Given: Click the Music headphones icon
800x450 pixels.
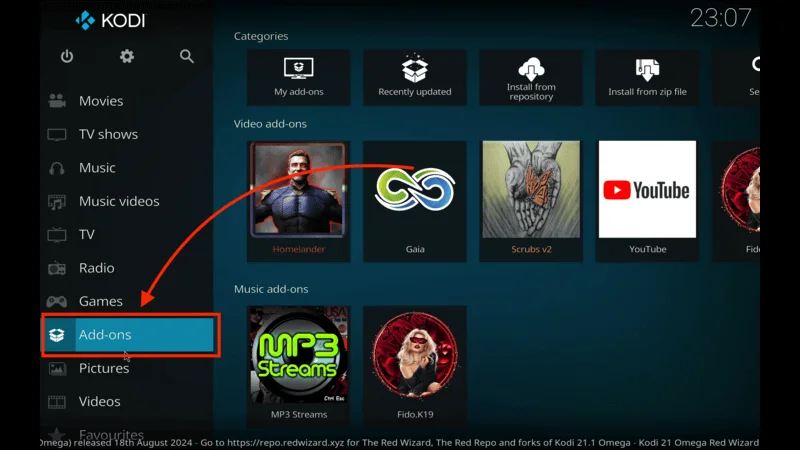Looking at the screenshot, I should (57, 168).
